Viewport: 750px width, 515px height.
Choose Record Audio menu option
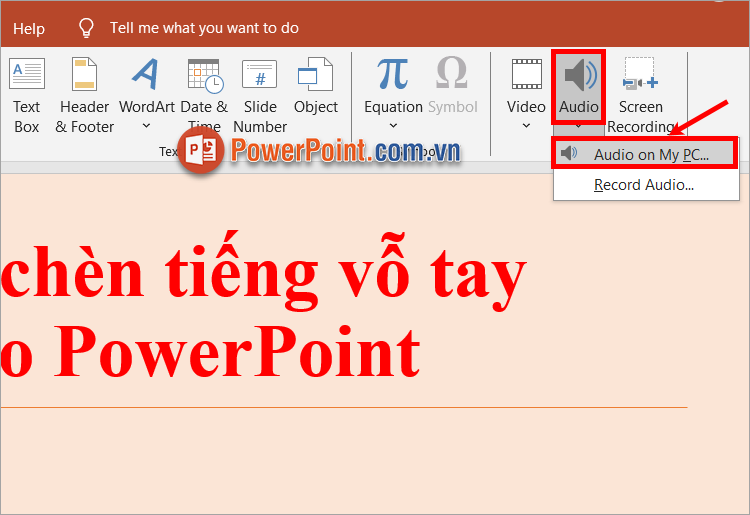click(646, 185)
